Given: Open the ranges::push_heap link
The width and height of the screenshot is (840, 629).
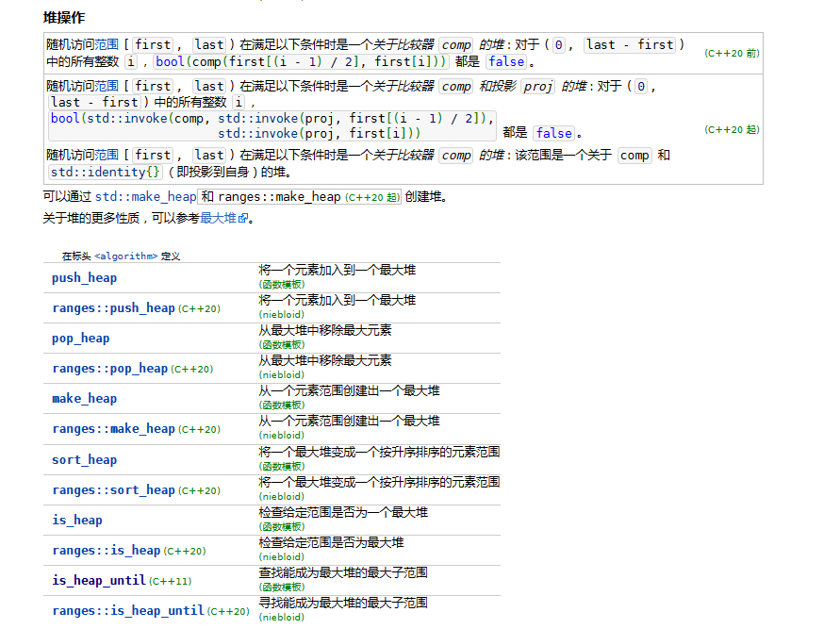Looking at the screenshot, I should [113, 308].
